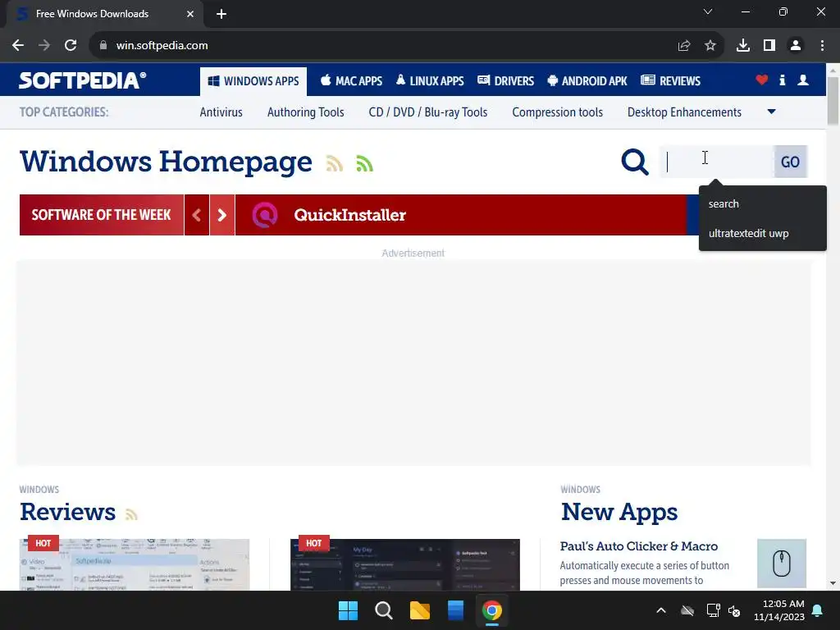Click the magnifying glass search icon
Screen dimensions: 840x630
[635, 162]
